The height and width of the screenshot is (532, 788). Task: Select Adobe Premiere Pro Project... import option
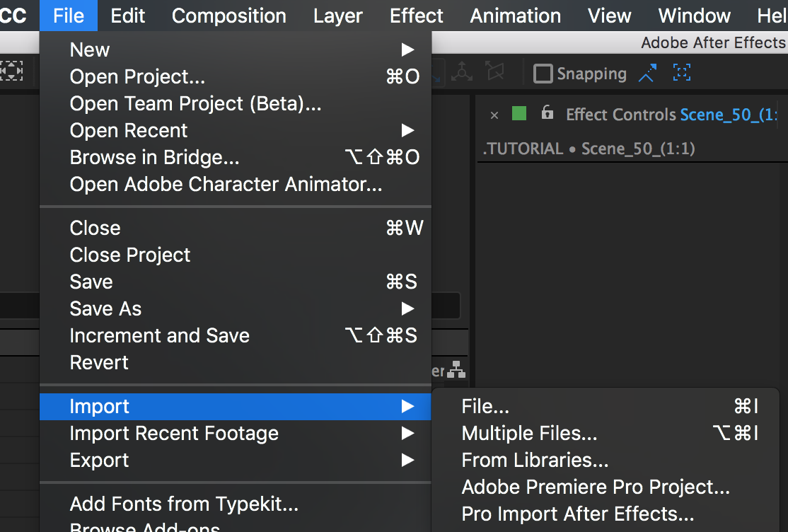tap(596, 487)
